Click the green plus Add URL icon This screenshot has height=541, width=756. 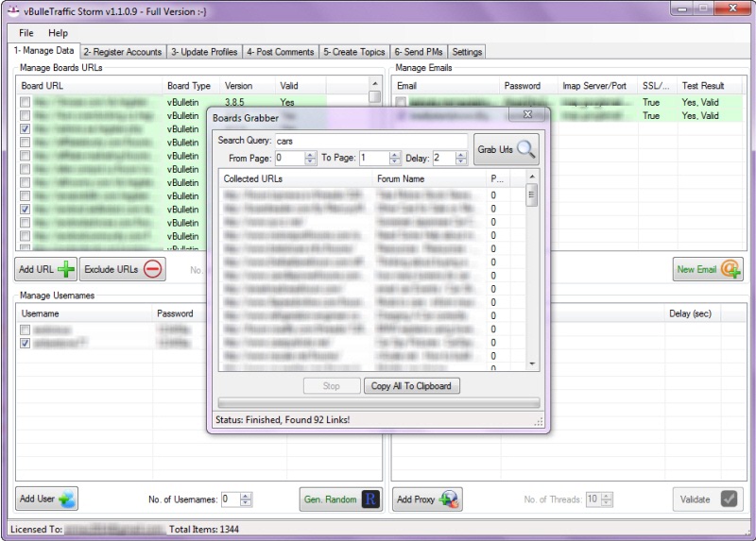pyautogui.click(x=66, y=269)
